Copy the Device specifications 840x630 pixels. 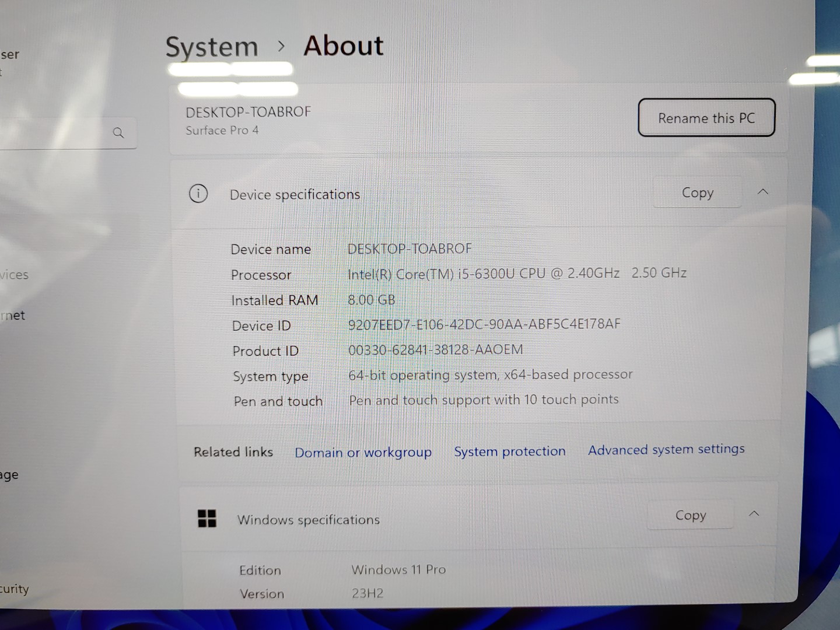click(x=697, y=192)
